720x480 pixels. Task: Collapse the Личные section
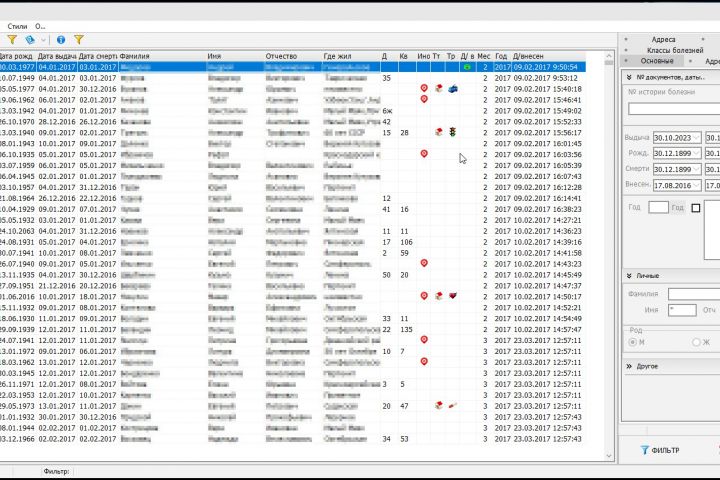629,276
